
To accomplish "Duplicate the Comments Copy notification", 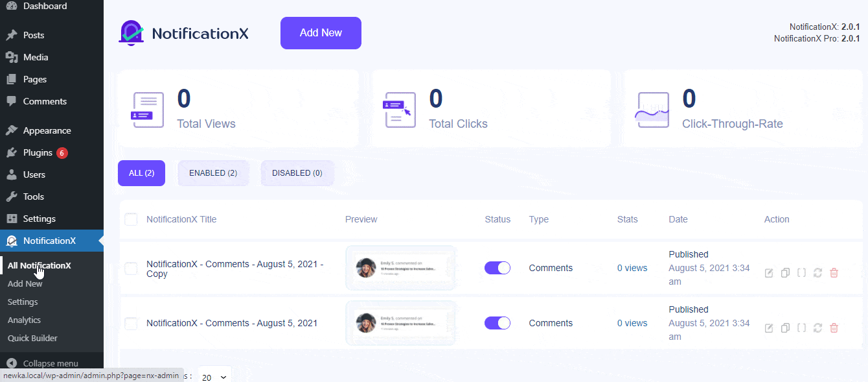I will click(x=785, y=273).
